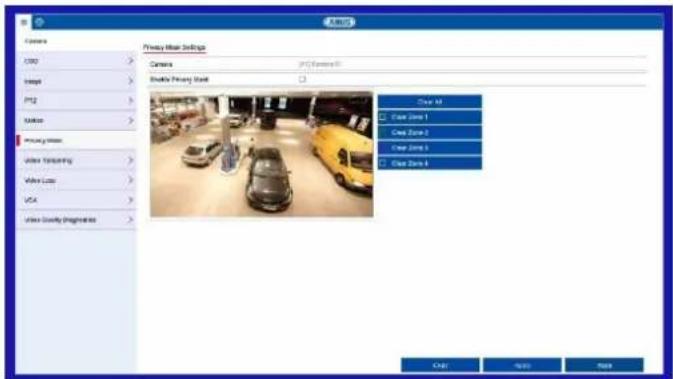The height and width of the screenshot is (379, 673).
Task: Click the camera preview of the parking garage
Action: point(261,155)
